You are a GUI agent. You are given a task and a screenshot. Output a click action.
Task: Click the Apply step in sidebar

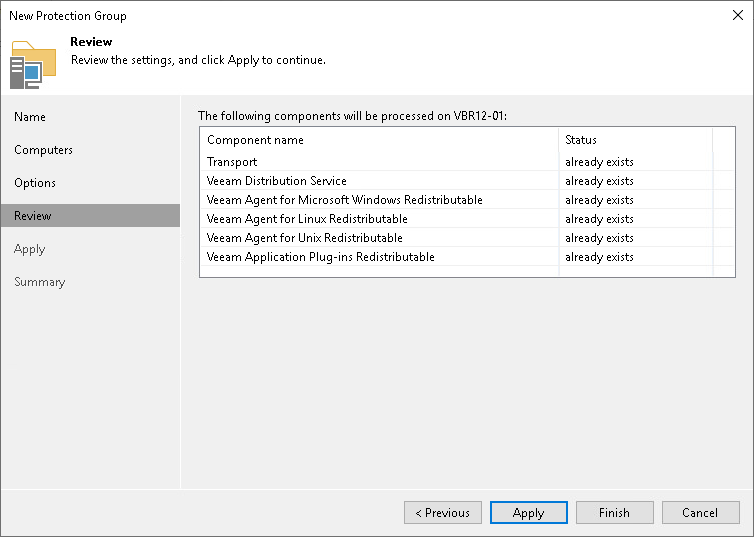coord(30,249)
